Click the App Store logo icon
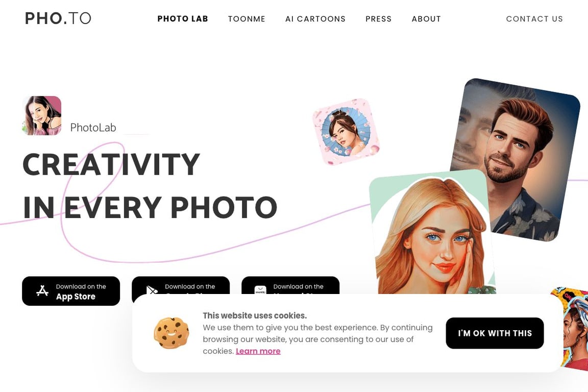588x392 pixels. [42, 291]
